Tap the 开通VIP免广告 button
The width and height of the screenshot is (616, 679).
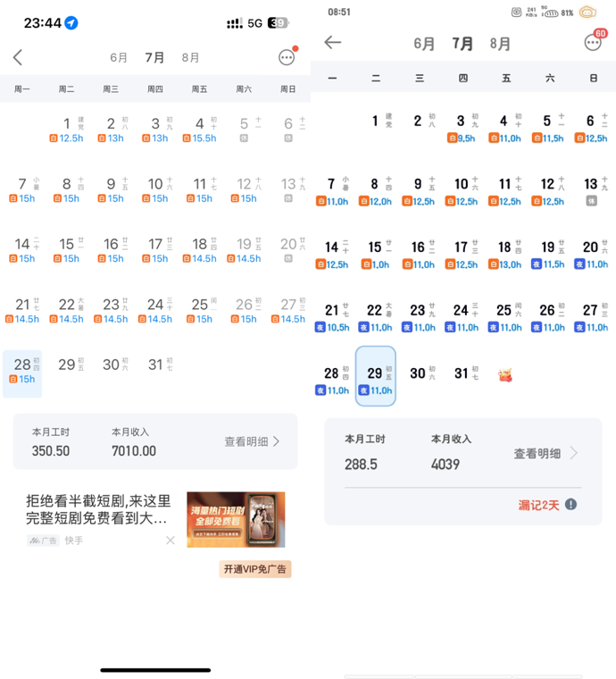click(x=254, y=569)
